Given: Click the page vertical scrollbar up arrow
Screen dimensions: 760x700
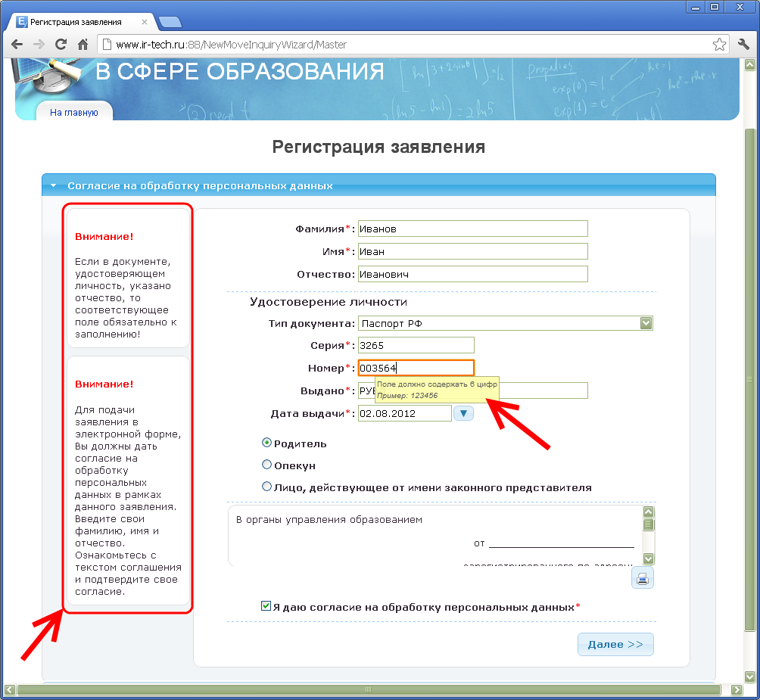Looking at the screenshot, I should tap(749, 64).
